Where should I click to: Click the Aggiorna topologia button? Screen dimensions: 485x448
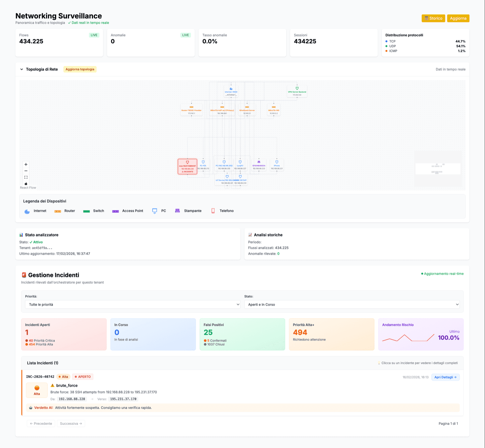point(80,69)
